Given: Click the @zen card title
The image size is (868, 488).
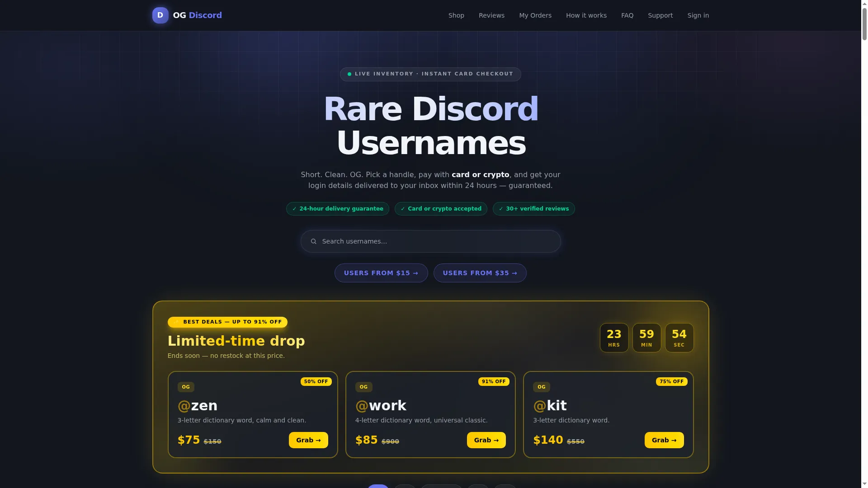Looking at the screenshot, I should [198, 406].
